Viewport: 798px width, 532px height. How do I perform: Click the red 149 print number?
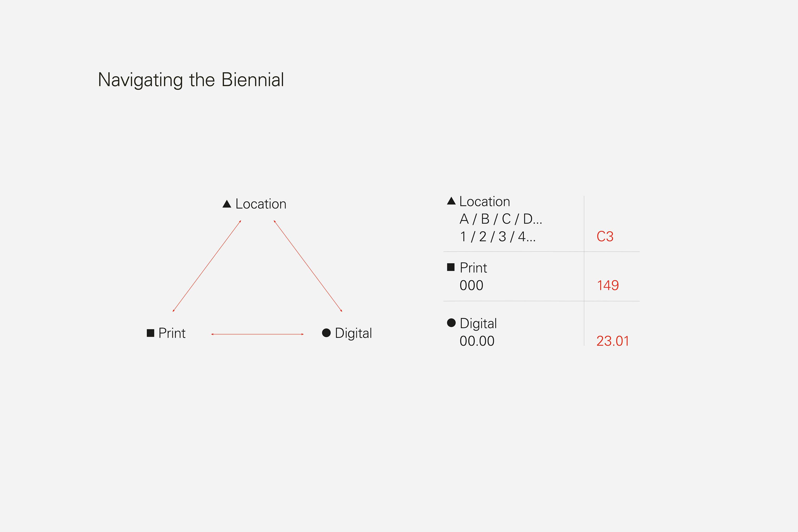pyautogui.click(x=608, y=285)
